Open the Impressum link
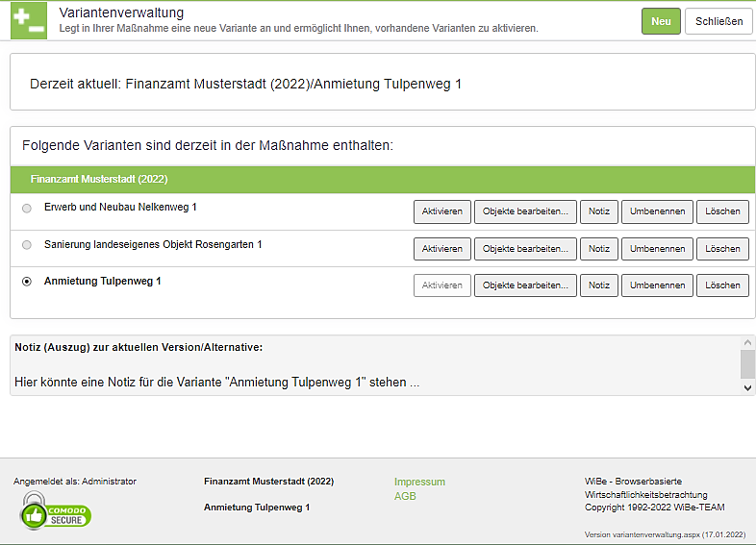 pyautogui.click(x=419, y=482)
